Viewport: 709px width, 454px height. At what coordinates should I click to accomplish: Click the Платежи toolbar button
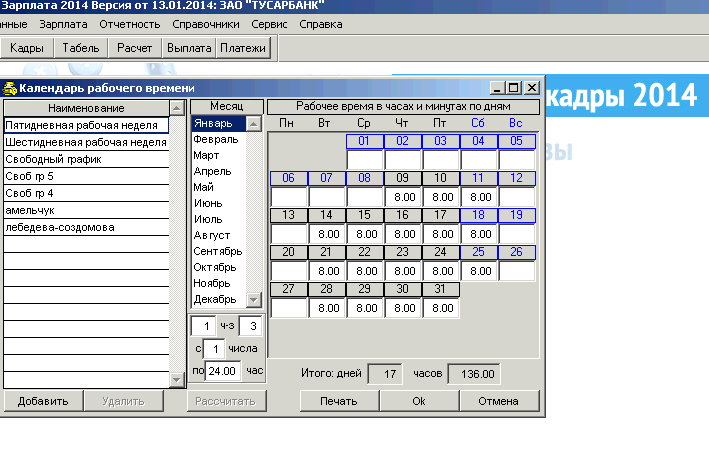(x=243, y=48)
